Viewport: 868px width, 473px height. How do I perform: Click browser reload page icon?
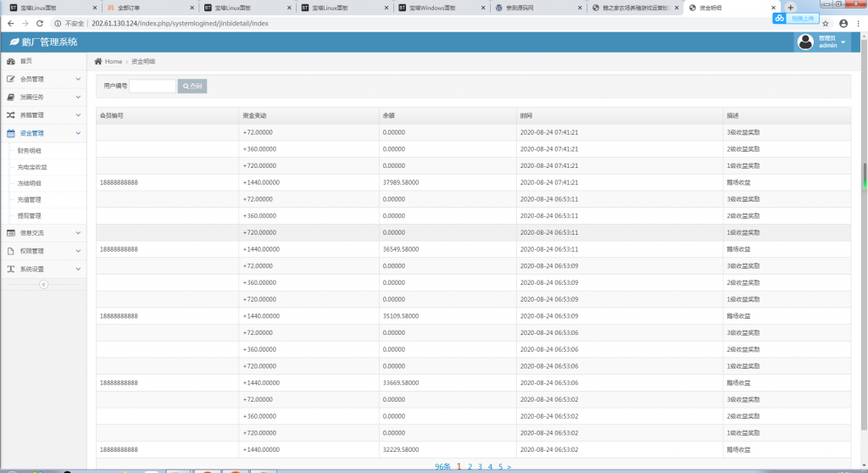(42, 24)
